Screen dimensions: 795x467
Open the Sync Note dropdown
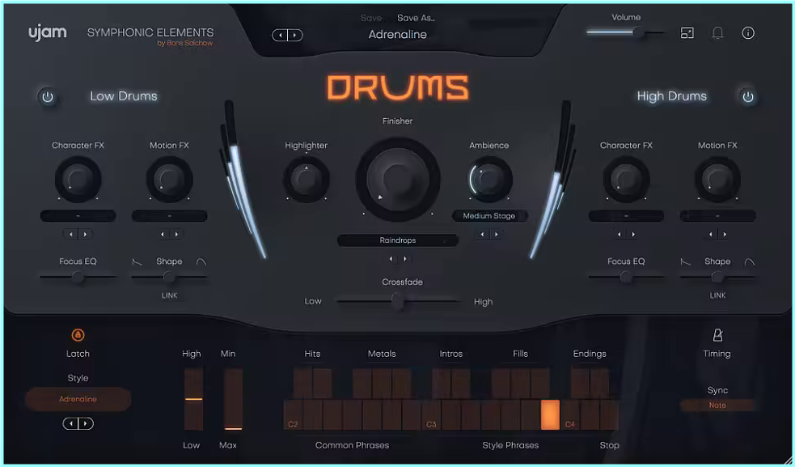(x=717, y=405)
